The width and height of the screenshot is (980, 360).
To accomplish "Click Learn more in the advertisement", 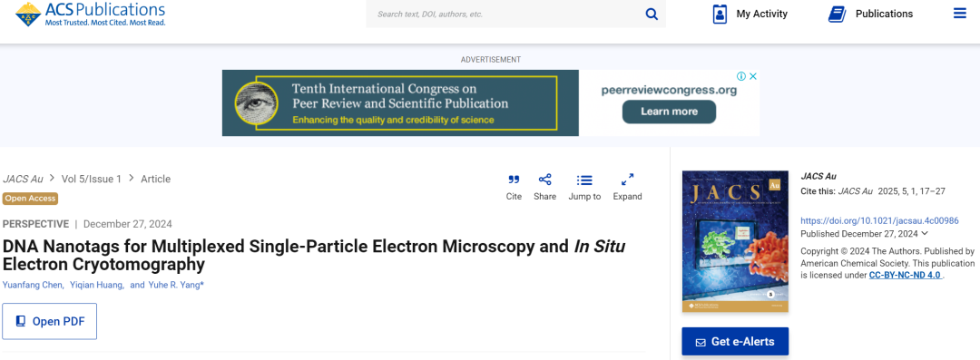I will pyautogui.click(x=669, y=112).
